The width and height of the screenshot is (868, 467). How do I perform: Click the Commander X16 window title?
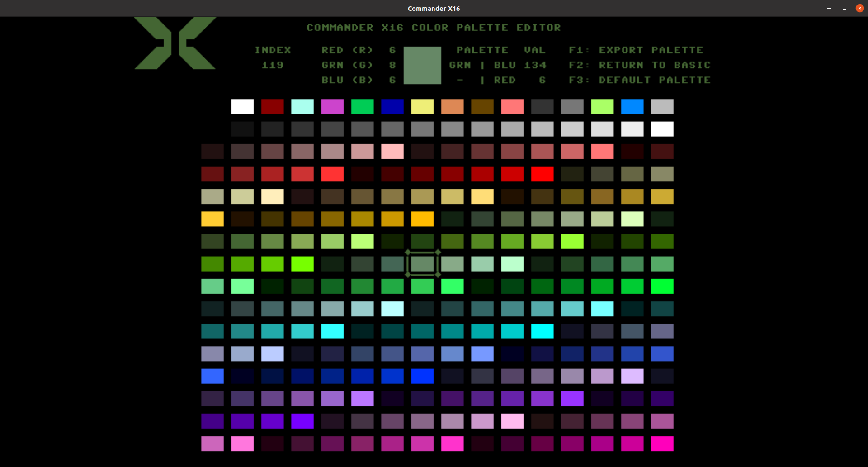coord(434,9)
